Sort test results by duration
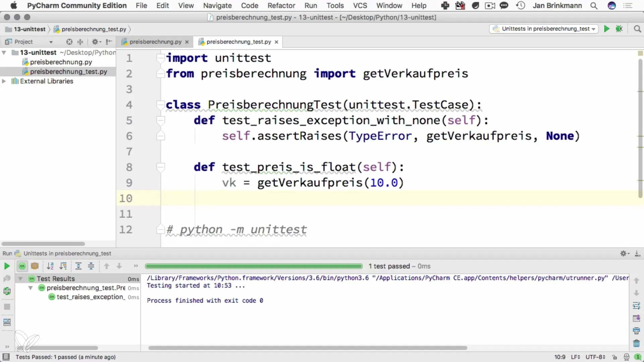 click(63, 266)
